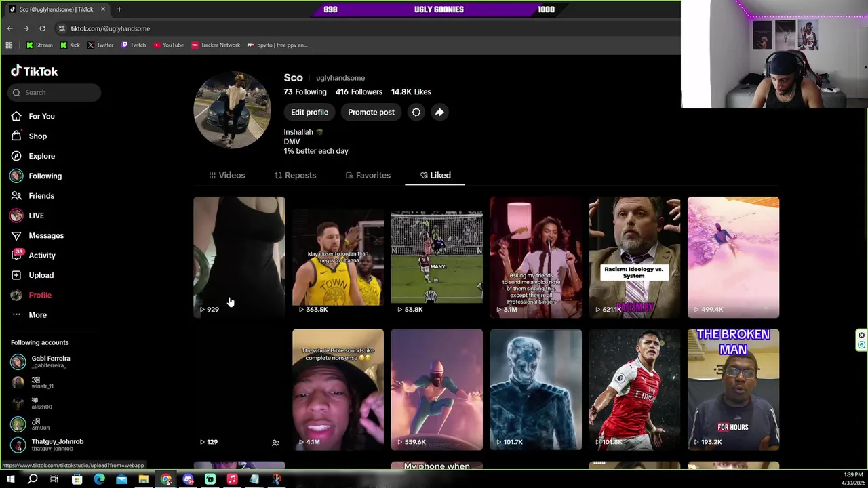
Task: Click the TikTok logo in the sidebar
Action: pos(34,71)
